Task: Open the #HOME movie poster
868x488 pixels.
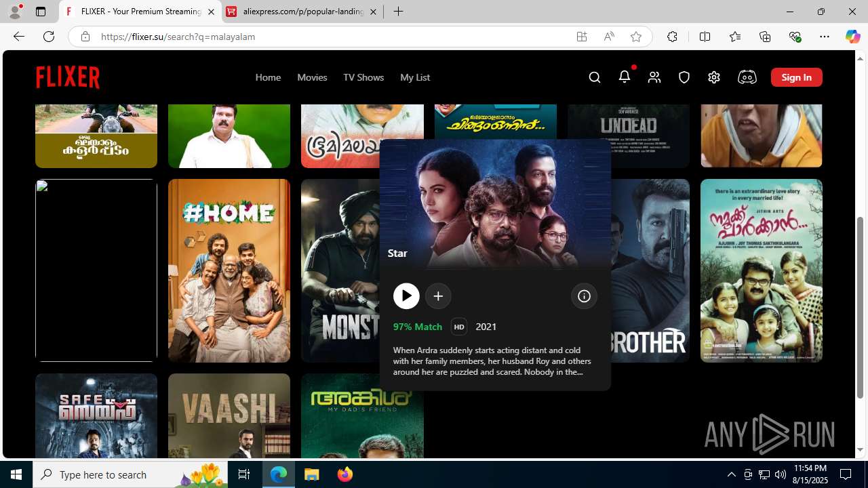Action: coord(229,270)
